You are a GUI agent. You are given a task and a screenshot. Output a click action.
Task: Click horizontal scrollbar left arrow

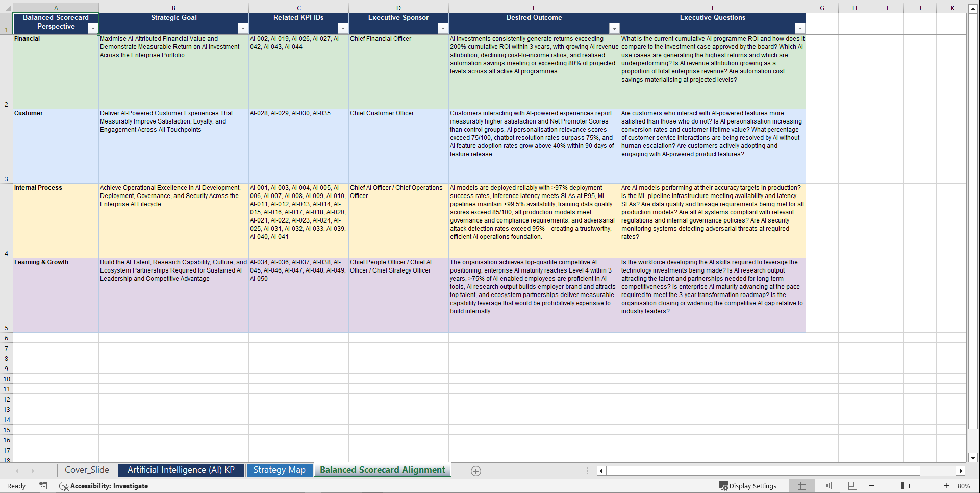click(601, 471)
